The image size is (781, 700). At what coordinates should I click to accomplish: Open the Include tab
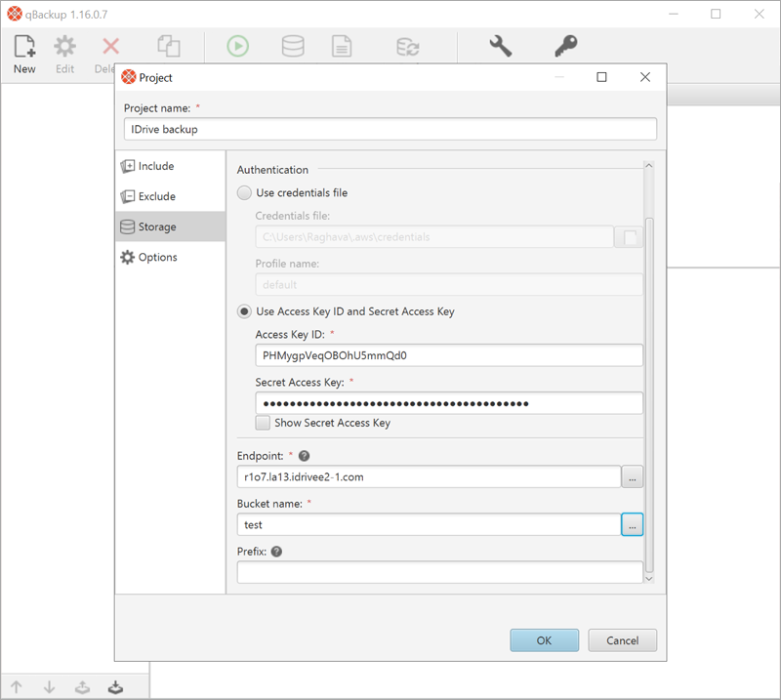[x=170, y=166]
